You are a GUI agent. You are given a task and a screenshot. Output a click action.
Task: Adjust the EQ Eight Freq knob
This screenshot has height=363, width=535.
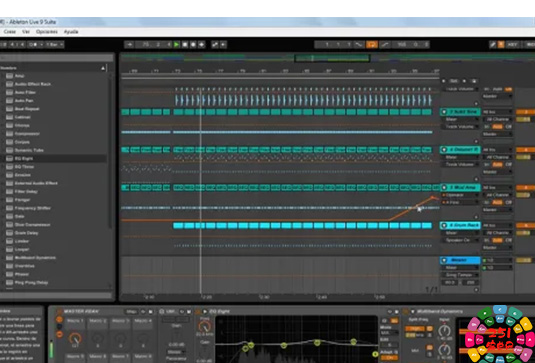[x=205, y=326]
